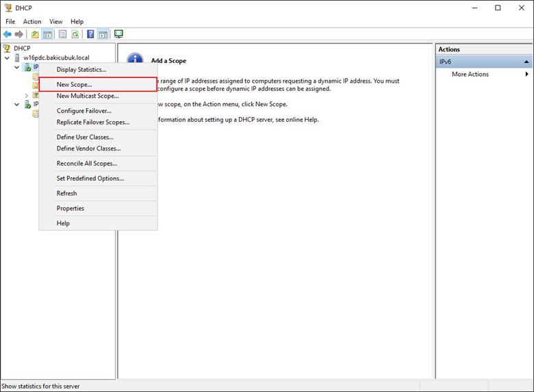Click Replicate Failover Scopes... entry

pos(98,122)
